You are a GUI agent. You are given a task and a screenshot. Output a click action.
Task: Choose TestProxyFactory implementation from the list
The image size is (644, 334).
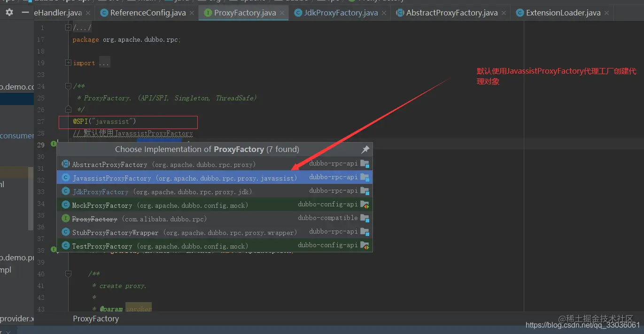[215, 246]
